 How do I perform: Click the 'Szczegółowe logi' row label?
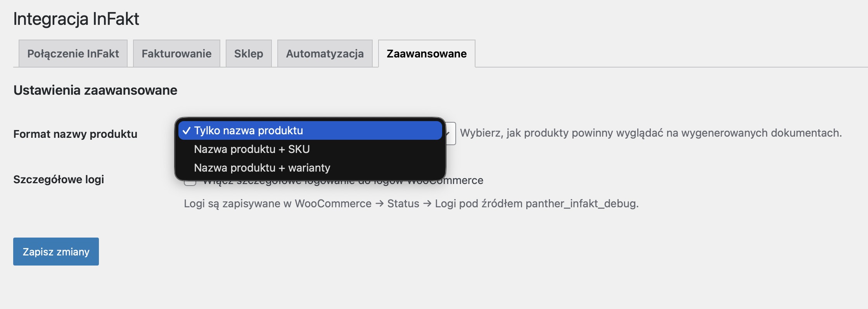tap(59, 179)
